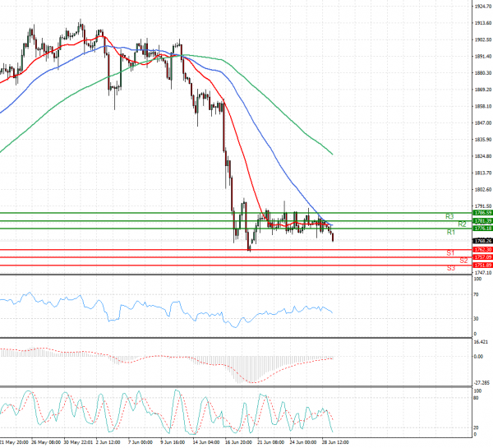This screenshot has height=448, width=493.
Task: Click the 1858.10 price axis value
Action: [x=483, y=106]
